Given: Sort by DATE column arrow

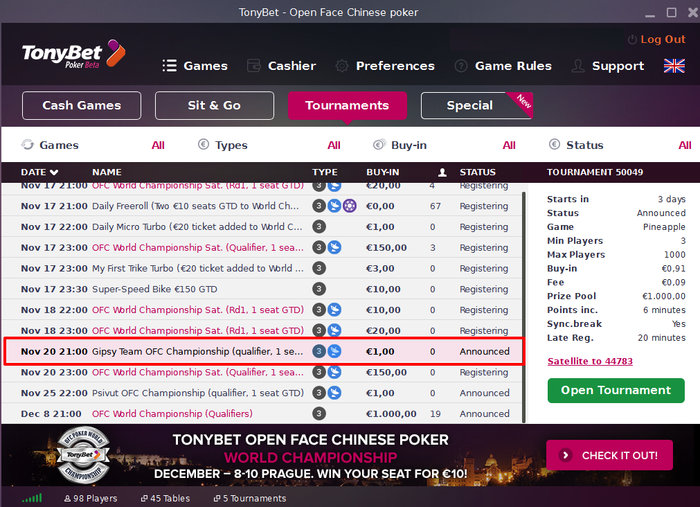Looking at the screenshot, I should [x=54, y=172].
